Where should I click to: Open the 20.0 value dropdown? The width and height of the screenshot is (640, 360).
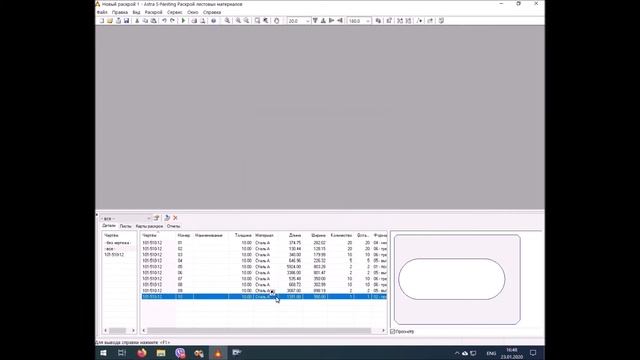coord(308,21)
